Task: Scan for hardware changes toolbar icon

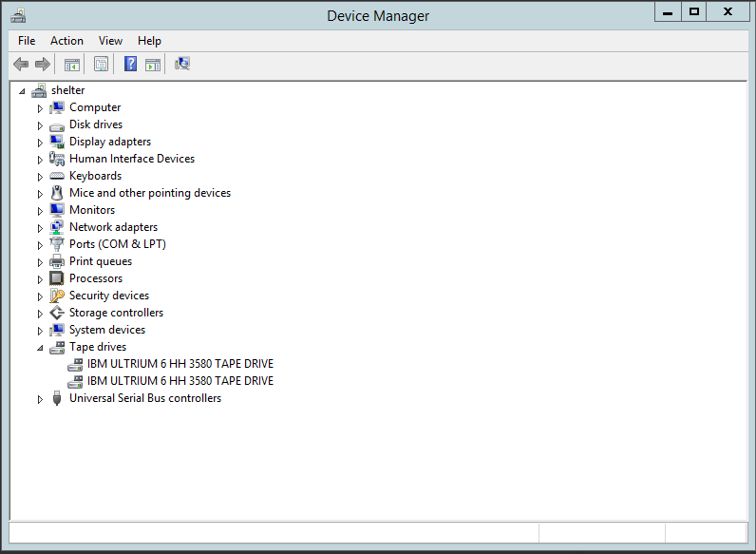Action: pyautogui.click(x=182, y=64)
